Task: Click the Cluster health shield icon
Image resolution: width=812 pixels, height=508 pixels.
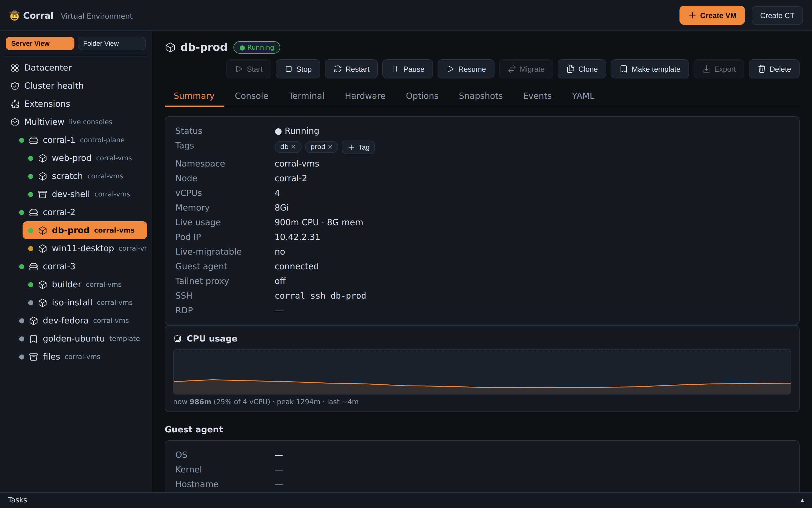Action: [x=15, y=86]
